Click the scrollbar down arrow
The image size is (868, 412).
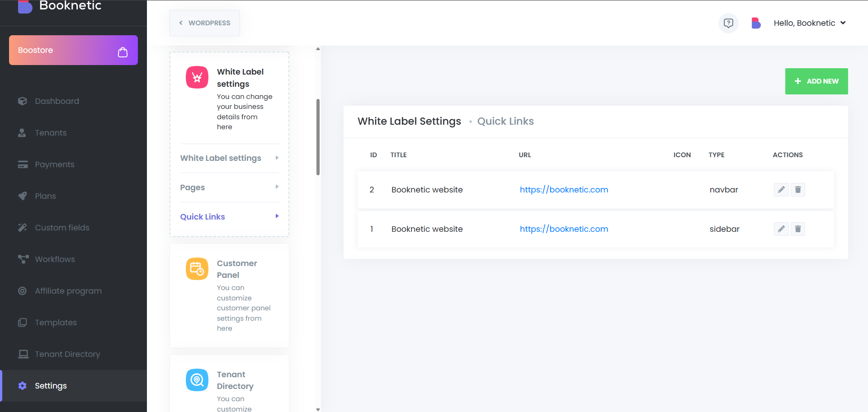click(x=318, y=409)
